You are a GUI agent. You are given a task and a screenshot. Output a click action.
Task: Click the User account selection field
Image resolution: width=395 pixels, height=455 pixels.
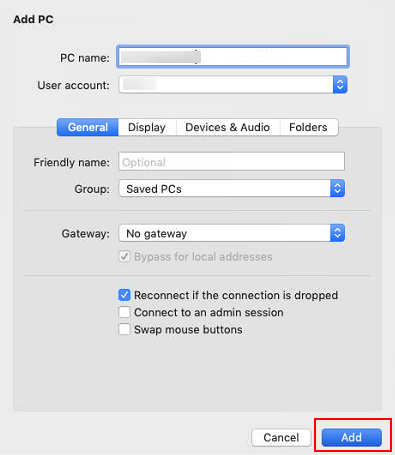[x=233, y=85]
